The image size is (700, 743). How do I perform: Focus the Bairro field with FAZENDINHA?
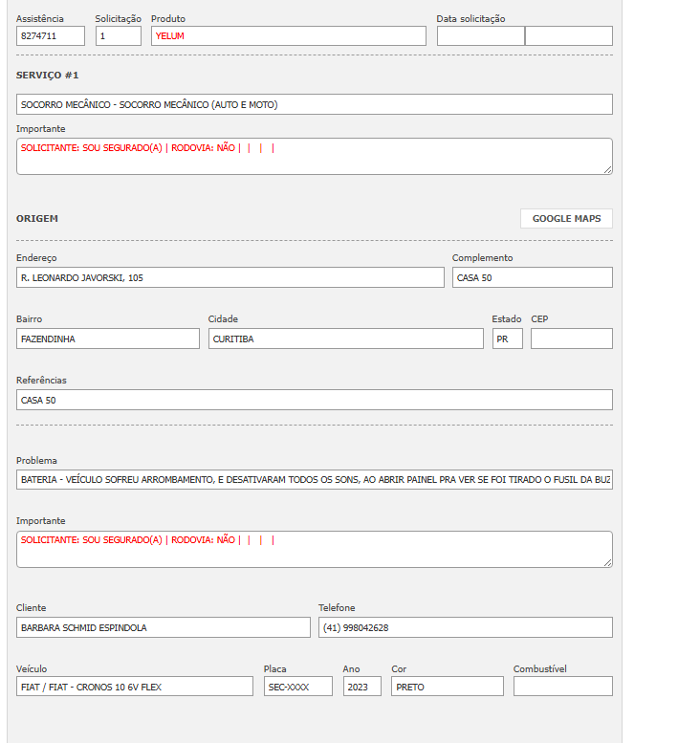(108, 339)
